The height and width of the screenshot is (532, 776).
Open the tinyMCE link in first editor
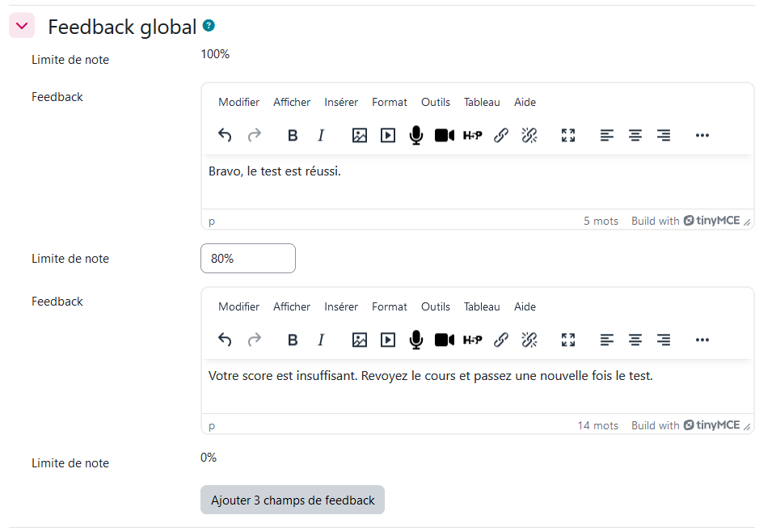tap(711, 221)
